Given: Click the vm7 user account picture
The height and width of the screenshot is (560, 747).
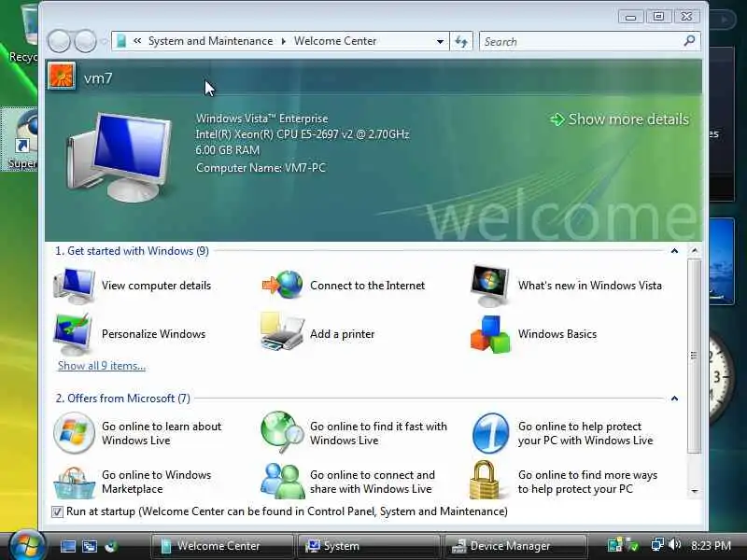Looking at the screenshot, I should (62, 76).
